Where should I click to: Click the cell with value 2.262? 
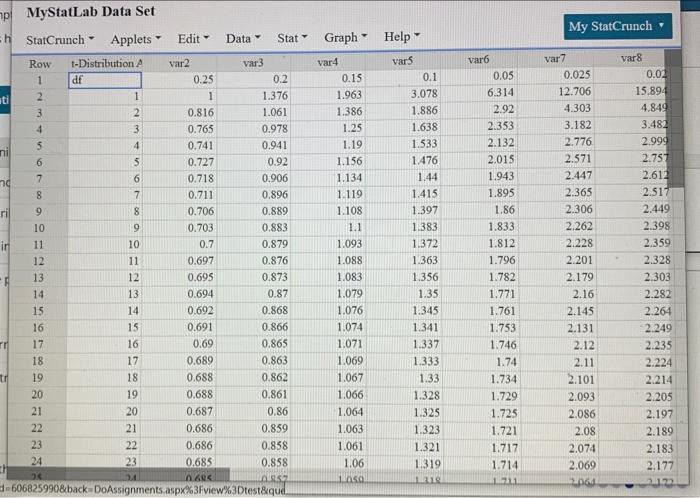(556, 226)
